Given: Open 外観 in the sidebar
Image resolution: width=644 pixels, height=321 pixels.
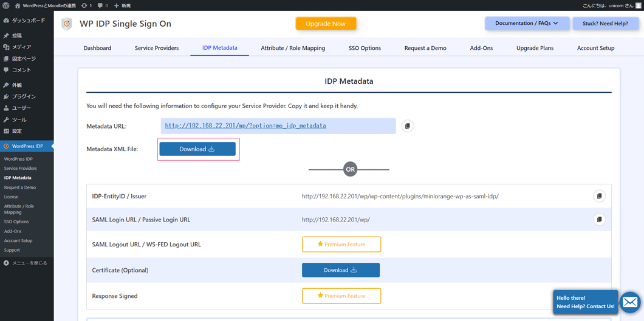Looking at the screenshot, I should pyautogui.click(x=27, y=86).
